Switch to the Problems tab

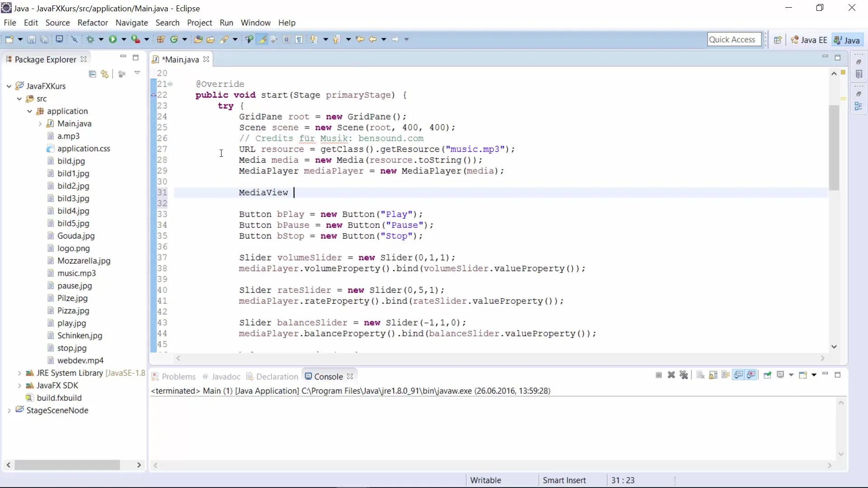[174, 376]
